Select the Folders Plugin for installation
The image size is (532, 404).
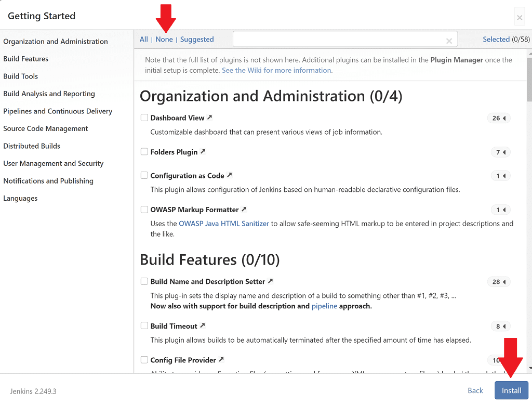coord(144,152)
